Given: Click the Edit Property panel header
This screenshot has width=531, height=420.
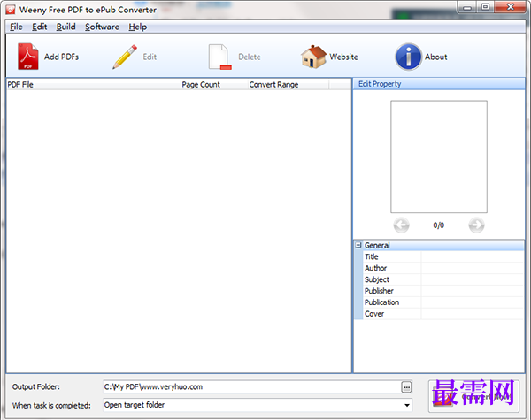Looking at the screenshot, I should 439,84.
